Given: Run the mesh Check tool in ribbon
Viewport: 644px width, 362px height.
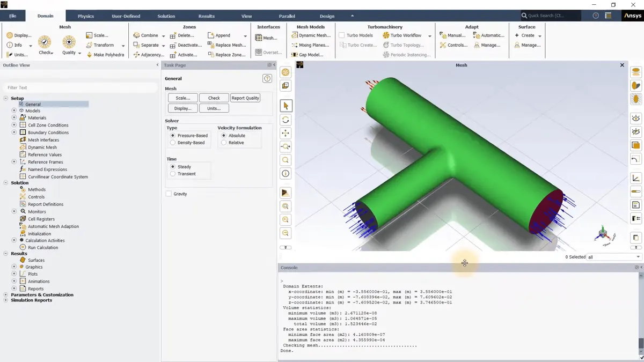Looking at the screenshot, I should [45, 45].
